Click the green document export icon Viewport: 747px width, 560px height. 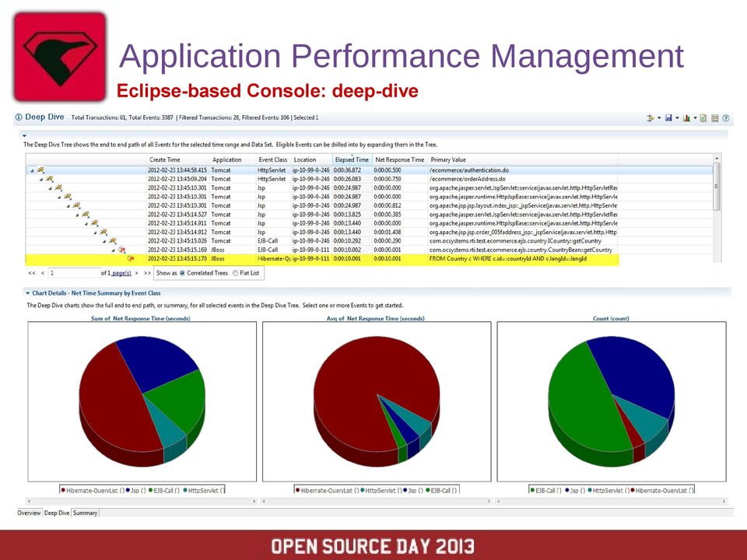pos(703,118)
